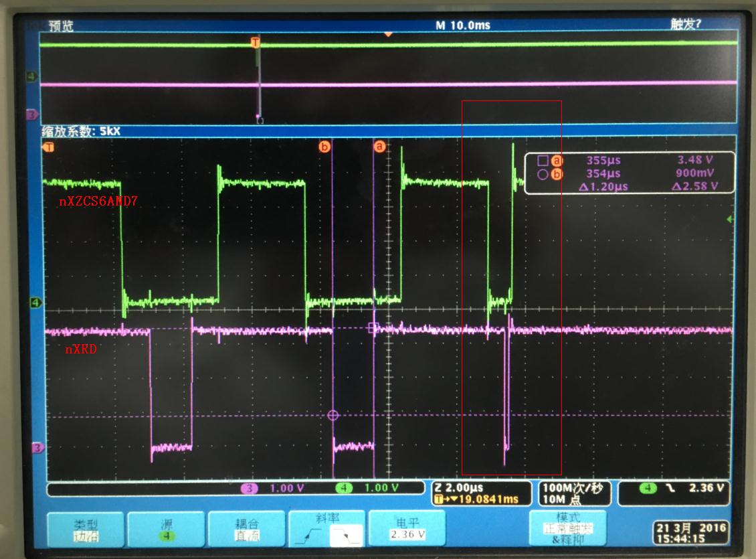Click the 100M次/秒 sample rate readout
This screenshot has height=559, width=756.
point(573,487)
